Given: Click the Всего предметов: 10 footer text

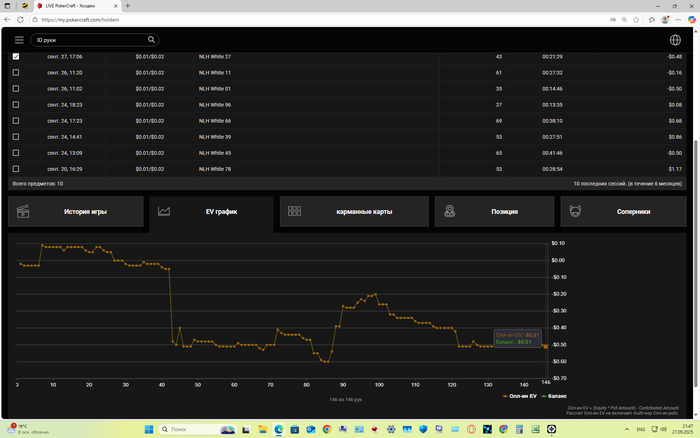Looking at the screenshot, I should click(x=38, y=184).
